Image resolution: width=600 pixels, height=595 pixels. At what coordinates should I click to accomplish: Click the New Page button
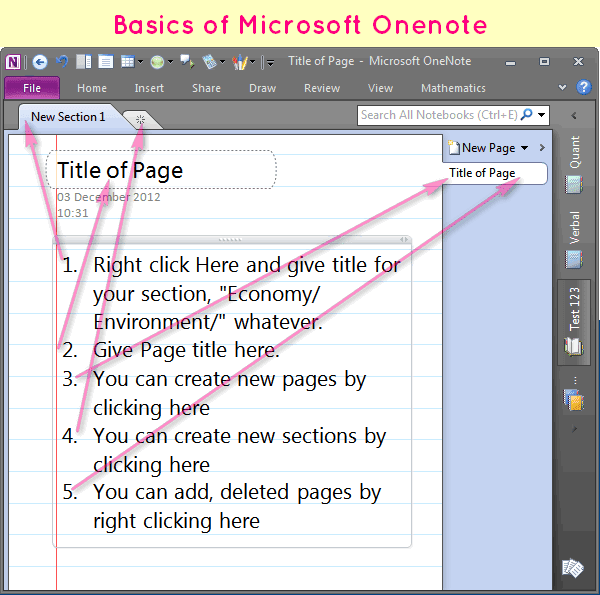point(482,148)
